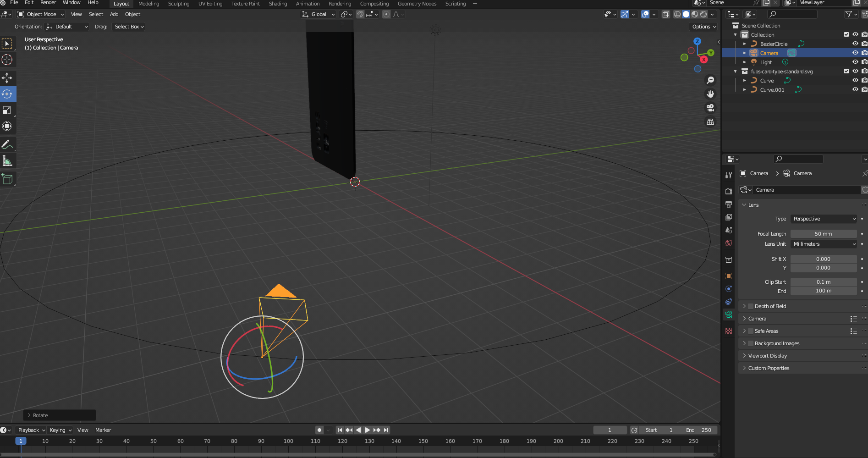Jump to the timeline end frame
This screenshot has width=868, height=458.
386,430
